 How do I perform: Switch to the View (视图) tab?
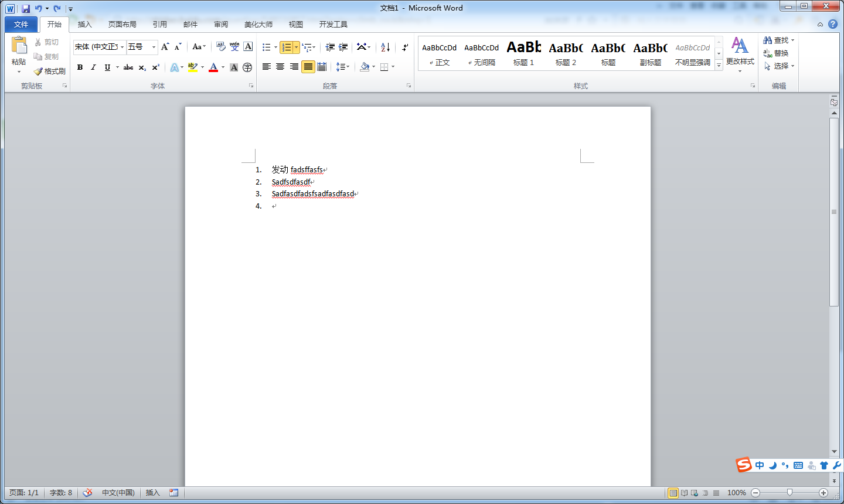296,25
